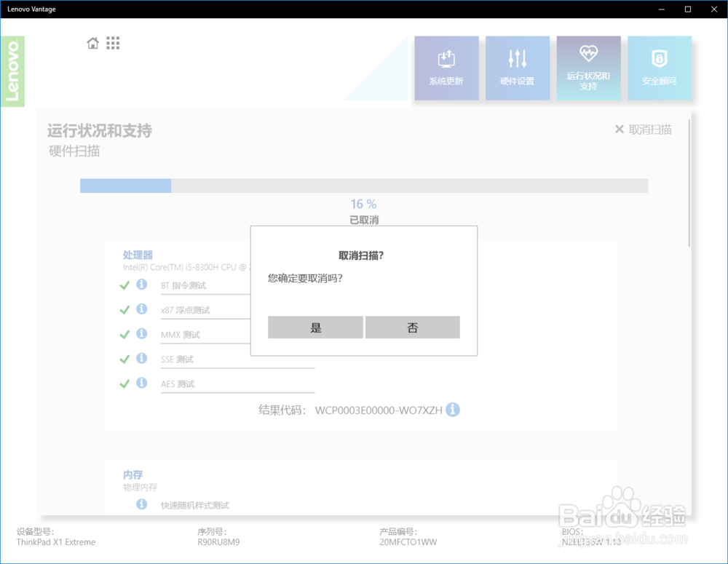
Task: Click product number 20MFCTO1WW
Action: pyautogui.click(x=408, y=541)
